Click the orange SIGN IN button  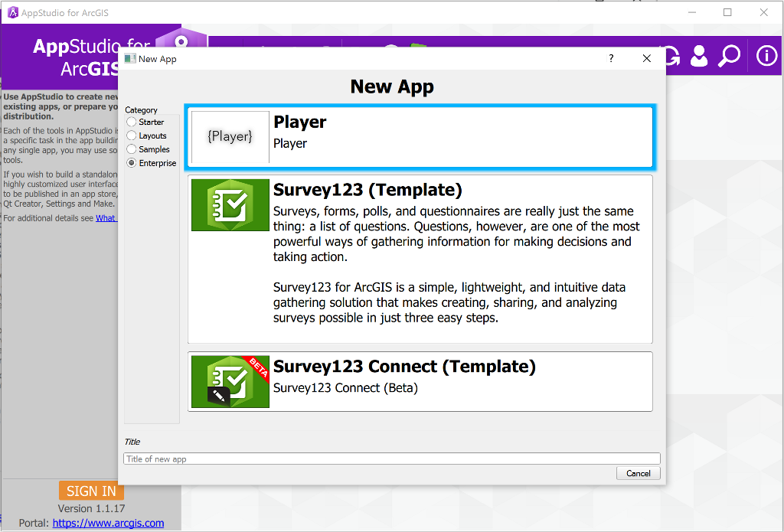click(92, 491)
